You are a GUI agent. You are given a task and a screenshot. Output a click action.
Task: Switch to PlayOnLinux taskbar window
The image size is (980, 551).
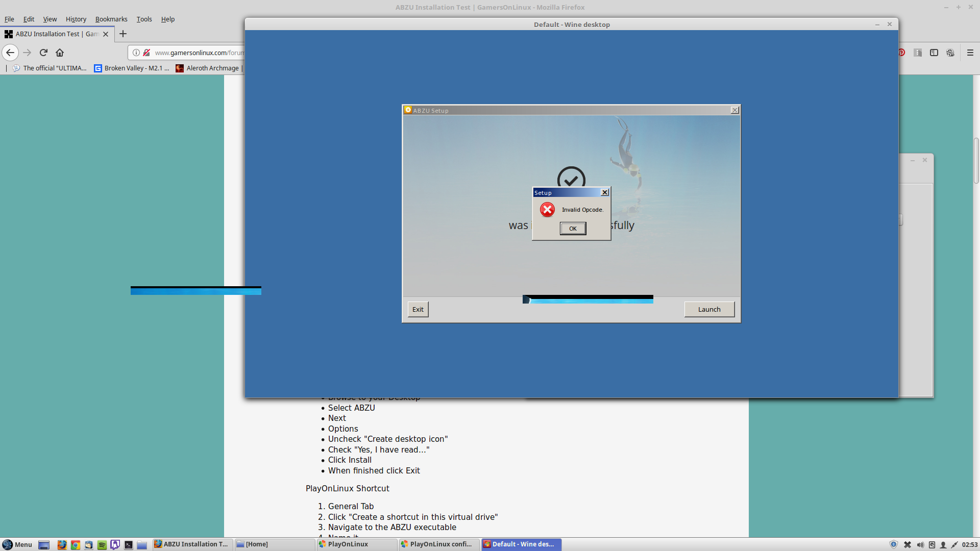coord(357,544)
